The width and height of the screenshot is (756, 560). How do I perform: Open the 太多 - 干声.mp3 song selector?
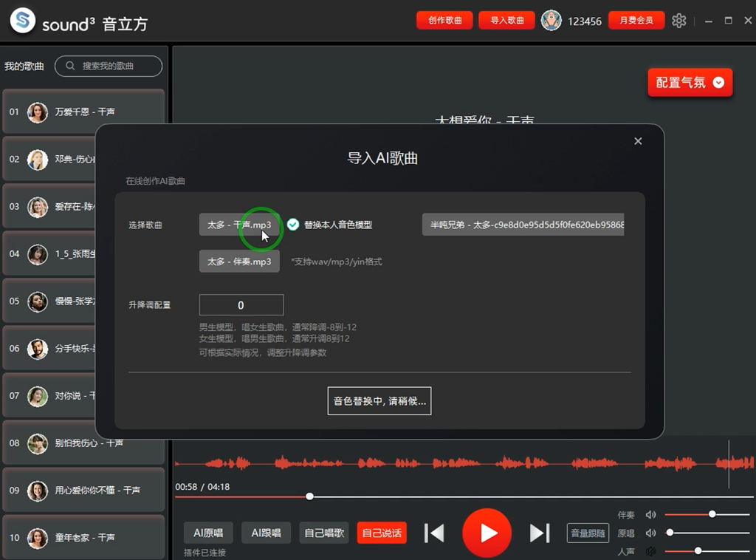coord(239,225)
